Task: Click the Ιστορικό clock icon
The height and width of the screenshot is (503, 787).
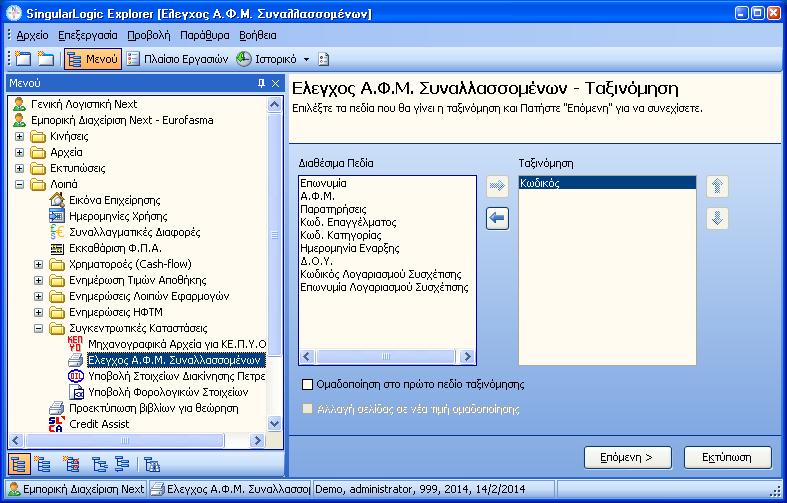Action: coord(243,59)
